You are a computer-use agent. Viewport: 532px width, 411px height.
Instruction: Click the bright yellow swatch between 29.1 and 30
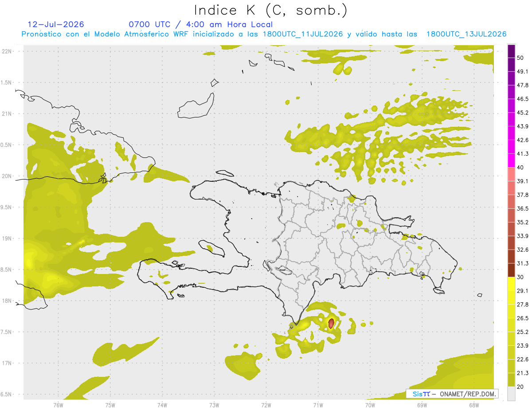(x=512, y=284)
